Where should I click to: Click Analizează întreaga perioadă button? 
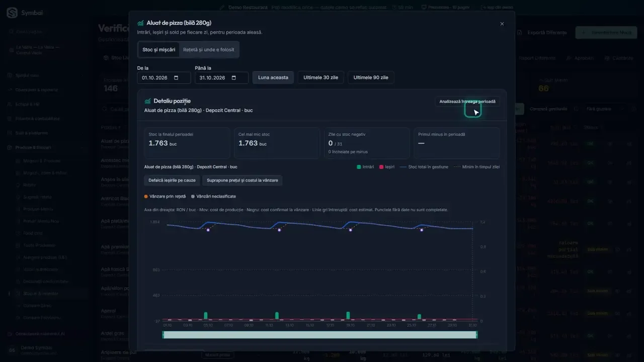coord(467,102)
